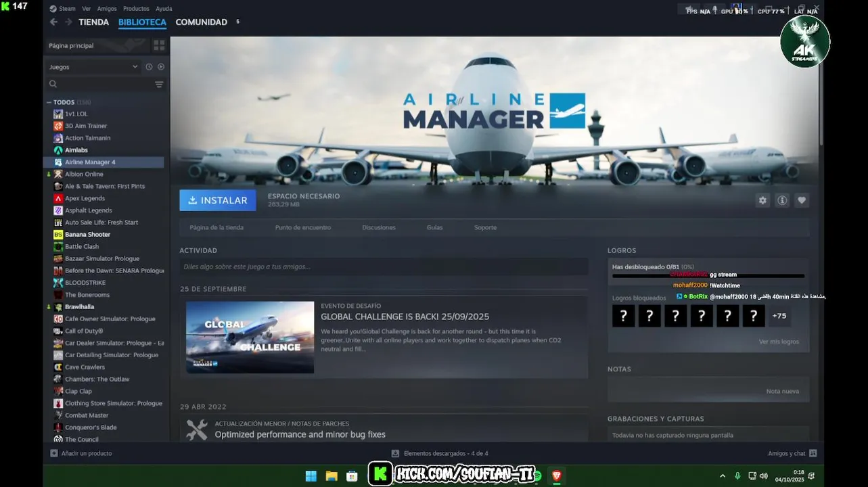This screenshot has height=487, width=868.
Task: Open Soporte link
Action: click(485, 227)
